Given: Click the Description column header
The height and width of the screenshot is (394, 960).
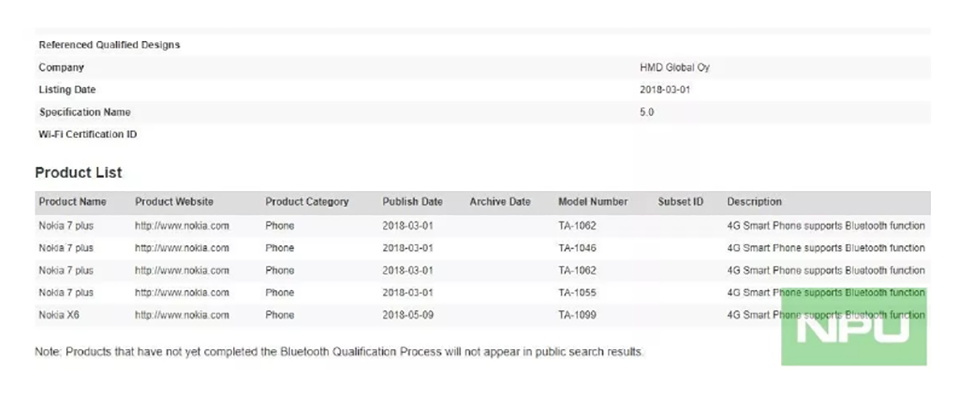Looking at the screenshot, I should coord(754,202).
